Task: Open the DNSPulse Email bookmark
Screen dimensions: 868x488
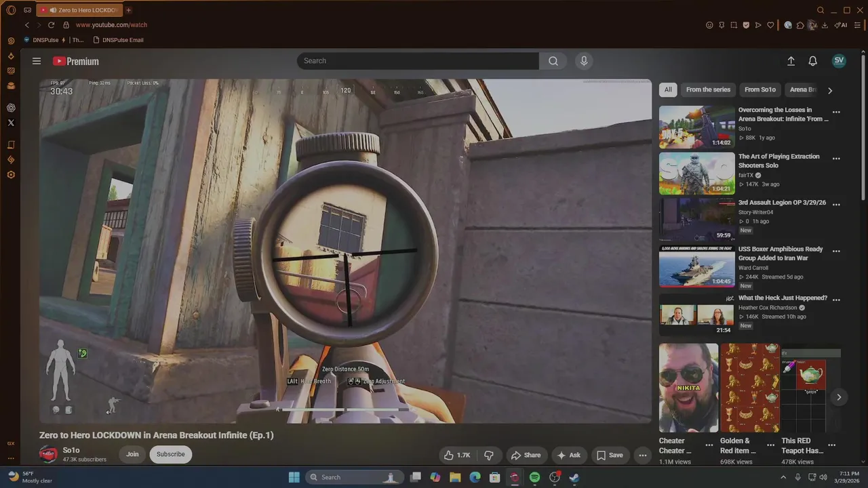Action: (x=118, y=40)
